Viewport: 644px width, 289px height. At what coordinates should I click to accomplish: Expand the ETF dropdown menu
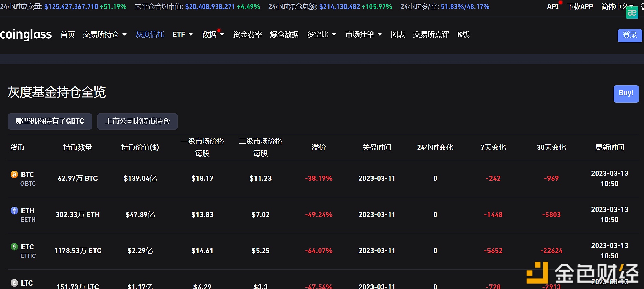(183, 34)
